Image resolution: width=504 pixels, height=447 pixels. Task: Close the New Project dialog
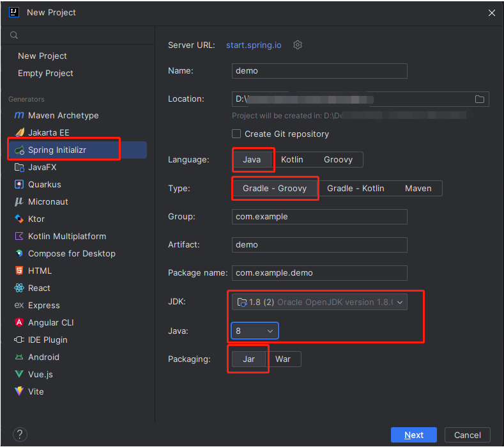[x=491, y=13]
